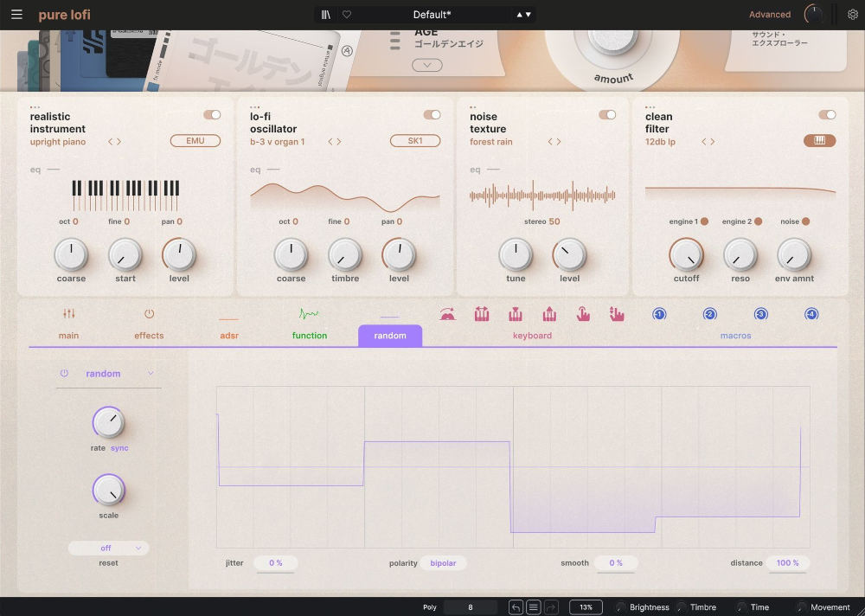Open the history list icon
865x616 pixels.
(x=534, y=607)
